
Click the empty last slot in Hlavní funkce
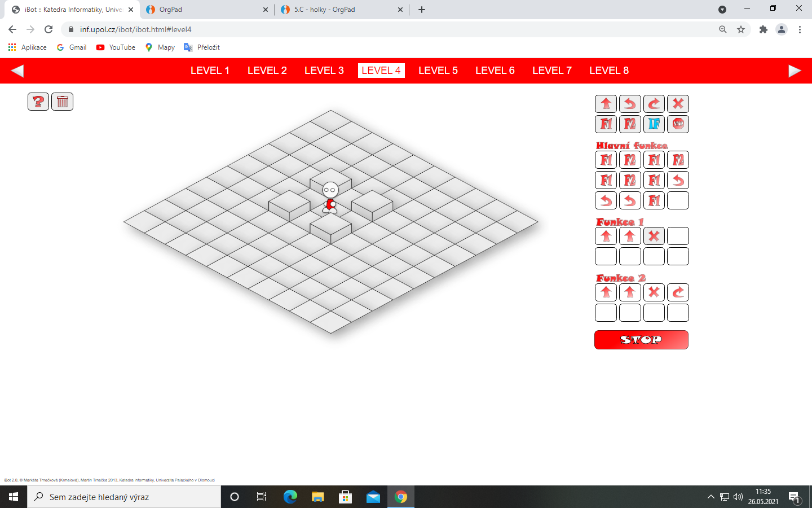[x=678, y=200]
